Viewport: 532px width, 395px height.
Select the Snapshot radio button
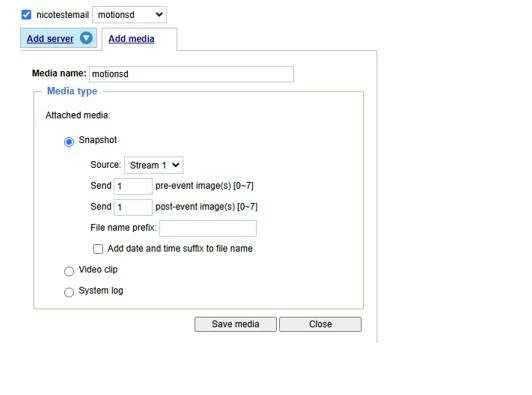[69, 142]
